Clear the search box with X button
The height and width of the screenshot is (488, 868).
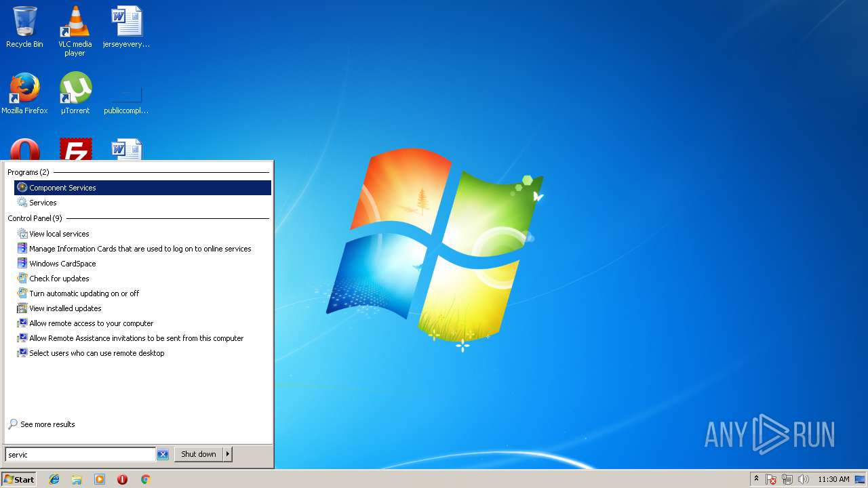(x=163, y=454)
